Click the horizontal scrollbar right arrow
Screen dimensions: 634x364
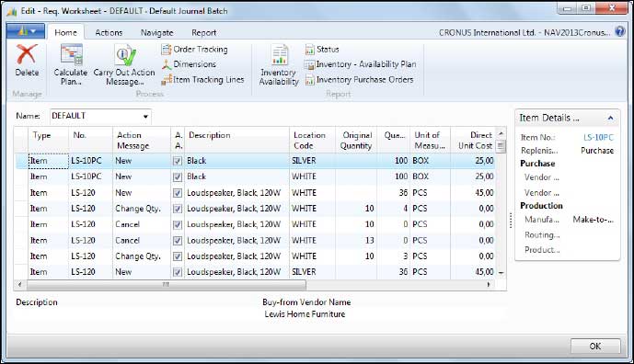(489, 285)
